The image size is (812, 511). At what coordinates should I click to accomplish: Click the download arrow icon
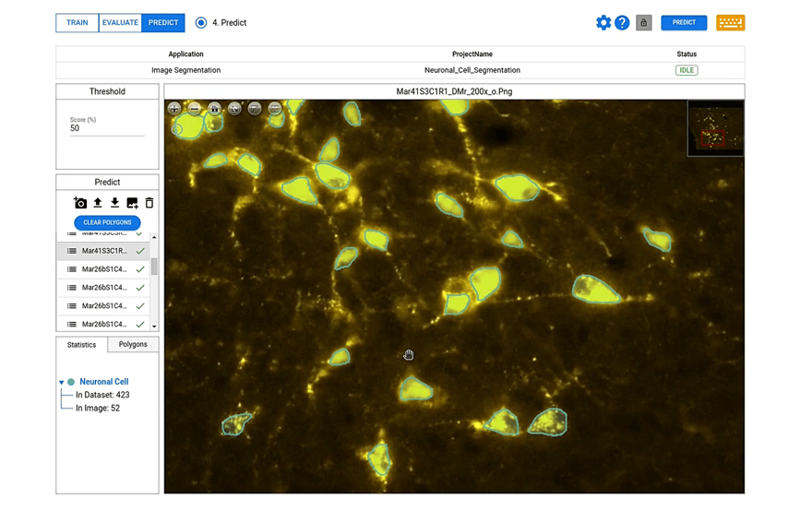[x=114, y=203]
